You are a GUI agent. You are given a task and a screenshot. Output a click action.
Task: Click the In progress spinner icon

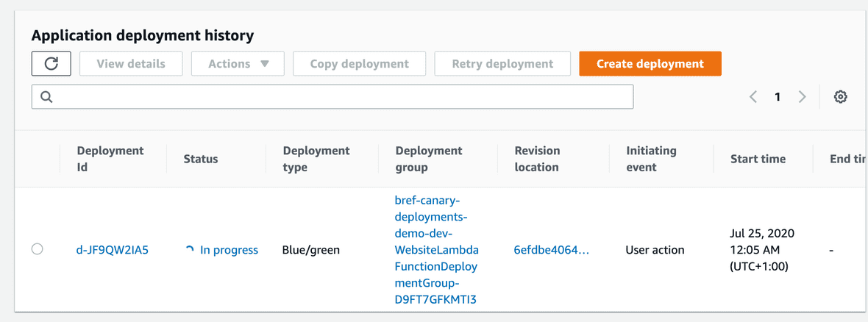pos(190,250)
